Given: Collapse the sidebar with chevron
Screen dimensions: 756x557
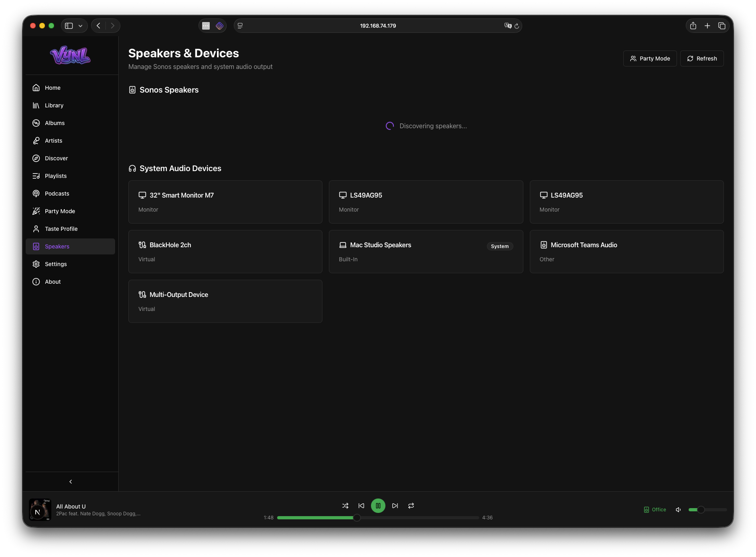Looking at the screenshot, I should [71, 482].
